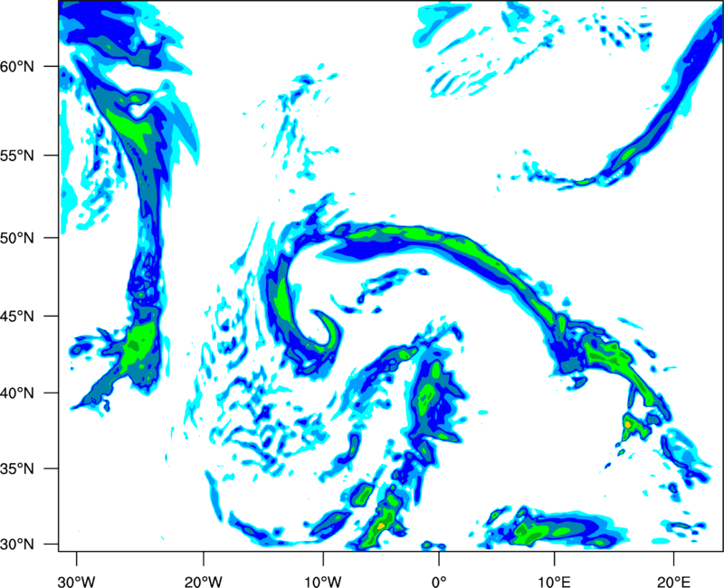
Task: Click the 30°N latitude label
Action: click(x=17, y=545)
